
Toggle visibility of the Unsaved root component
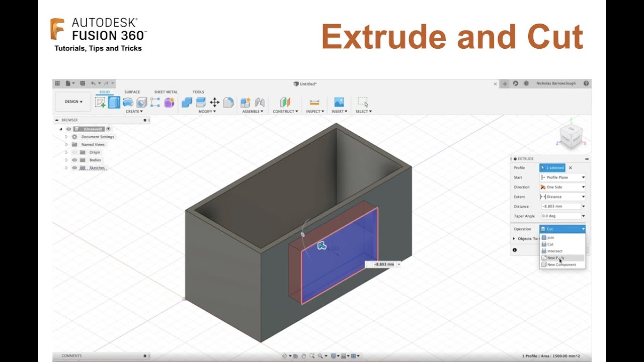point(68,129)
